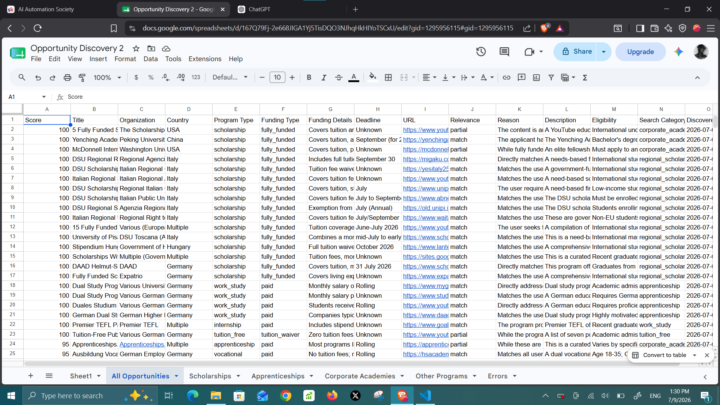Click the Bold formatting icon
The image size is (720, 405).
[x=309, y=78]
